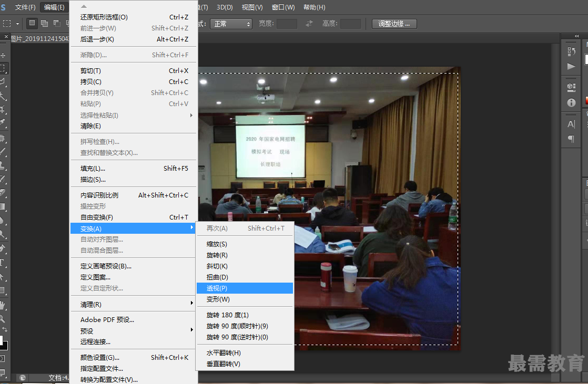Select the History Brush tool
This screenshot has height=384, width=588.
[3, 179]
